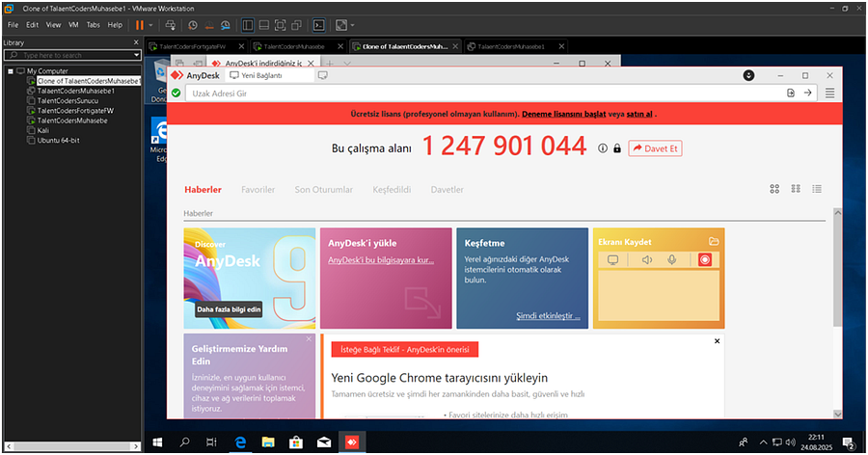Select TalentCodersFortigateFW in library tree

click(x=75, y=111)
